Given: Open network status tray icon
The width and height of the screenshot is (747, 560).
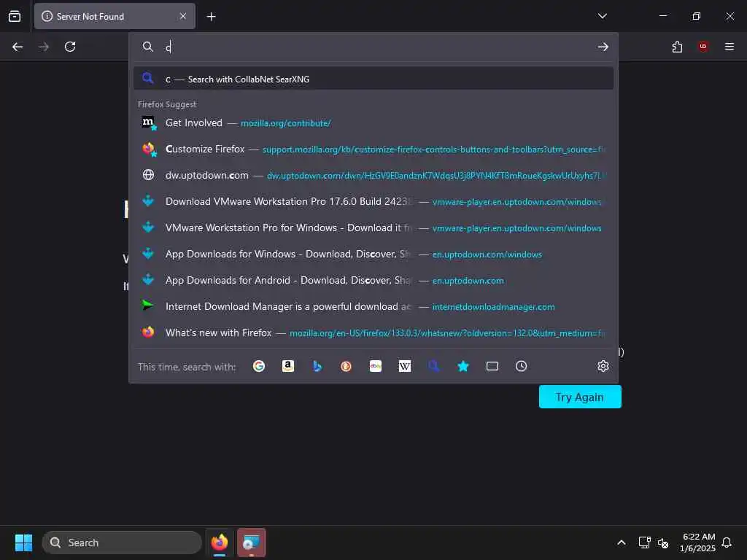Looking at the screenshot, I should click(x=644, y=542).
